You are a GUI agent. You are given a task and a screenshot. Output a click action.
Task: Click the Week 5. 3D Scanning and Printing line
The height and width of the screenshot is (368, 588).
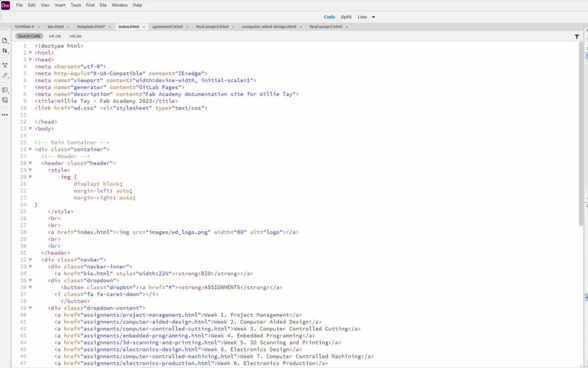(198, 343)
